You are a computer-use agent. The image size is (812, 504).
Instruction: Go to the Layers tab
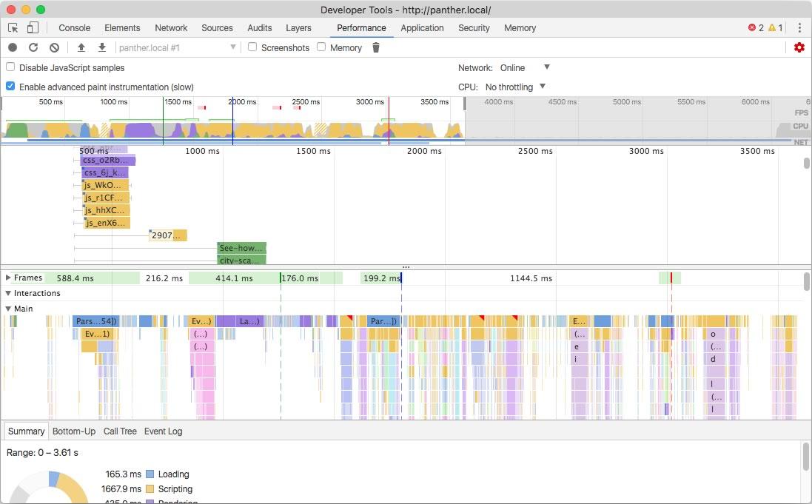click(x=298, y=28)
